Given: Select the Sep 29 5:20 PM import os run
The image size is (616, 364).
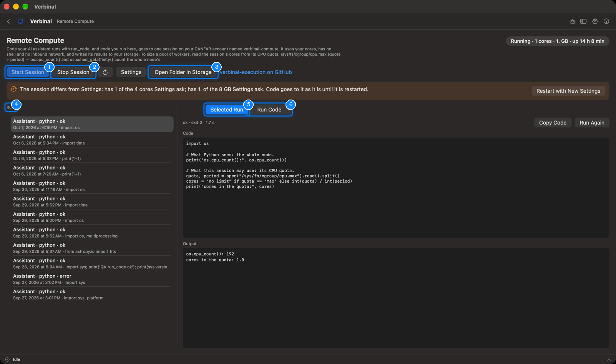Looking at the screenshot, I should tap(92, 217).
